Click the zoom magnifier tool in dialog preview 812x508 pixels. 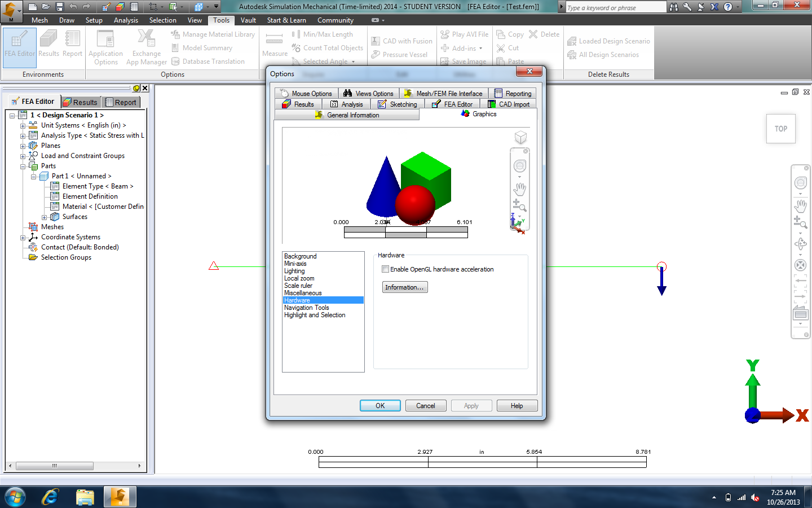click(519, 205)
